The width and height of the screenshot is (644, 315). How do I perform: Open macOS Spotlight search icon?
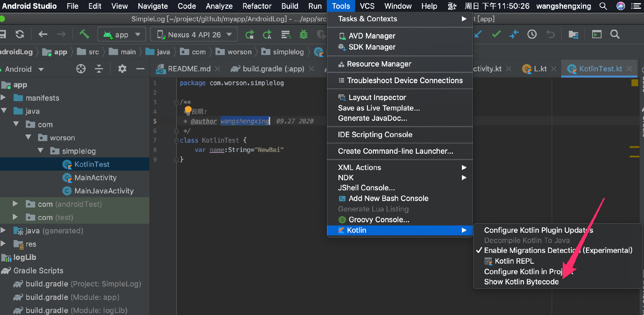click(x=603, y=6)
